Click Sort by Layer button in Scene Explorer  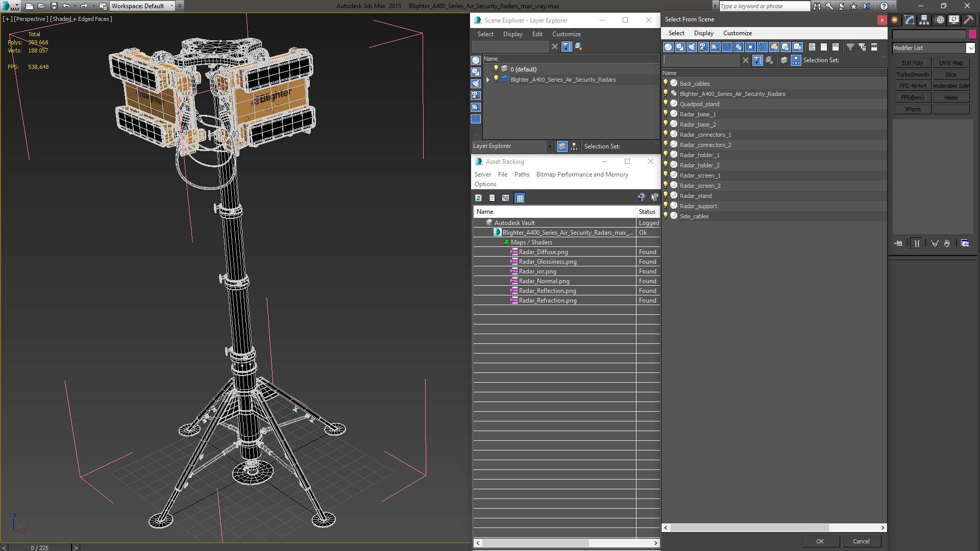[x=562, y=146]
